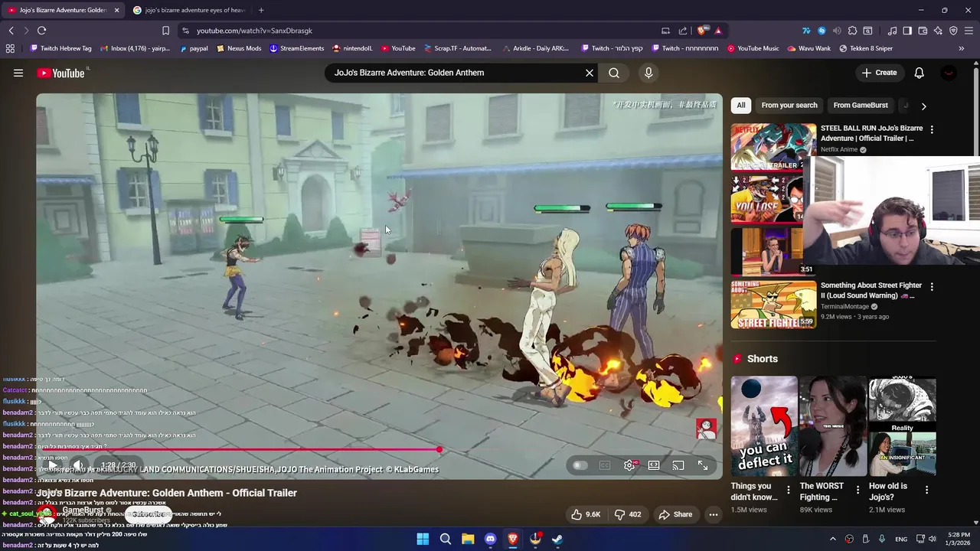Open the Create menu
This screenshot has width=980, height=551.
(x=879, y=73)
